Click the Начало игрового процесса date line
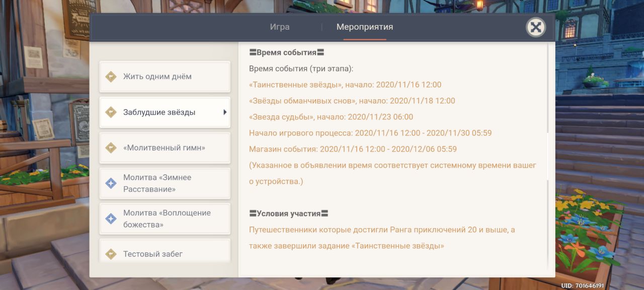Image resolution: width=644 pixels, height=290 pixels. 370,133
